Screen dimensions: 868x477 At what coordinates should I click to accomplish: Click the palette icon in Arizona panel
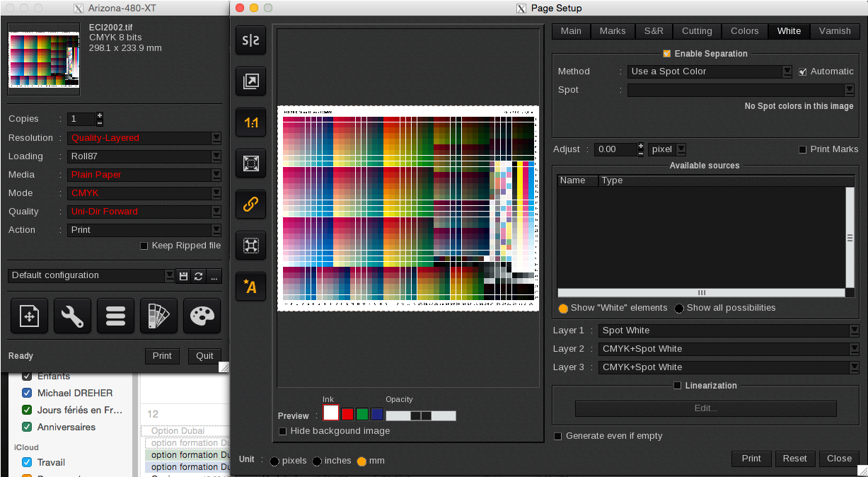pyautogui.click(x=202, y=316)
